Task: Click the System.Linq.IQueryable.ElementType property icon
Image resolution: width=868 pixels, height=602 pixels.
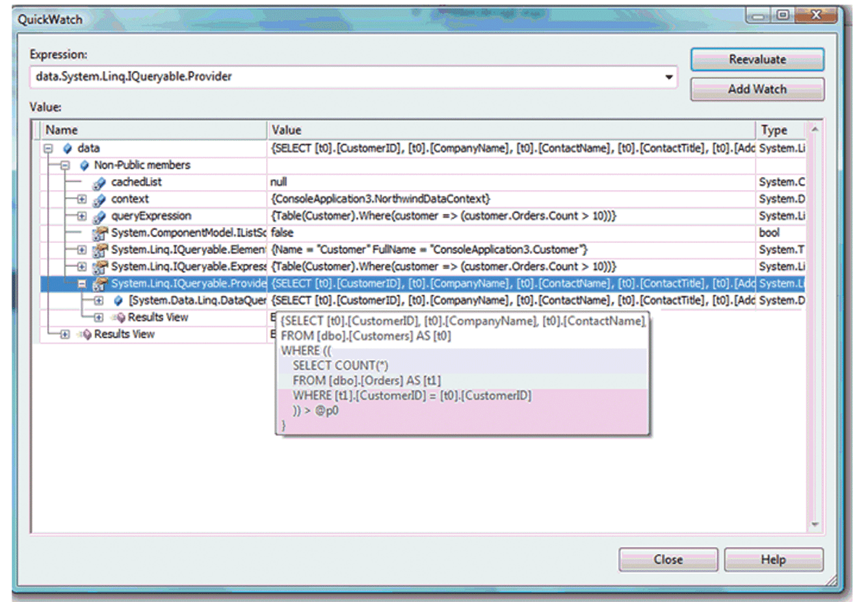Action: [x=100, y=250]
